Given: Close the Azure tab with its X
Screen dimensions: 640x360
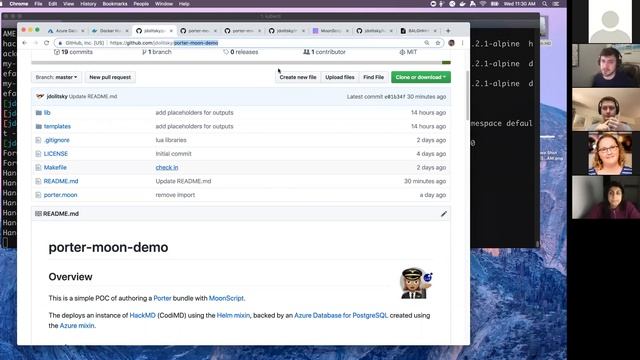Looking at the screenshot, I should pyautogui.click(x=82, y=31).
